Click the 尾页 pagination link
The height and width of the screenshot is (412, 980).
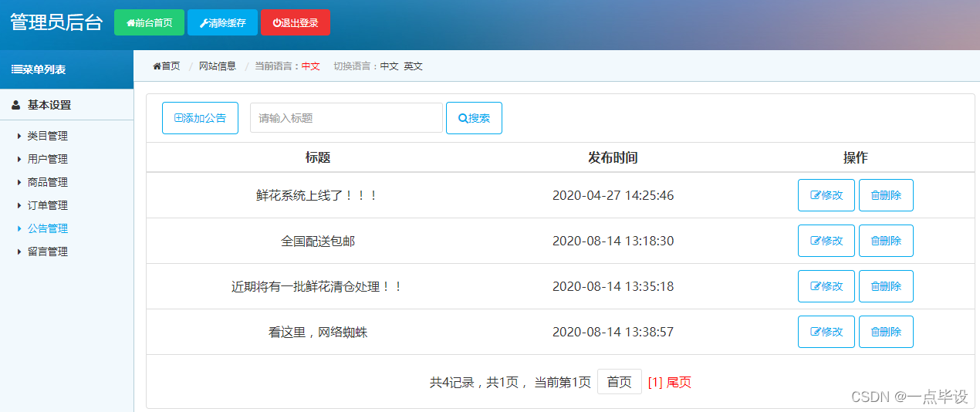[x=679, y=382]
